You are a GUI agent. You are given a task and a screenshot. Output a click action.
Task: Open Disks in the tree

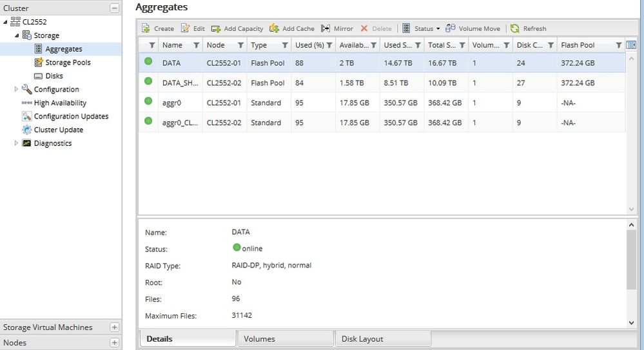[x=54, y=76]
